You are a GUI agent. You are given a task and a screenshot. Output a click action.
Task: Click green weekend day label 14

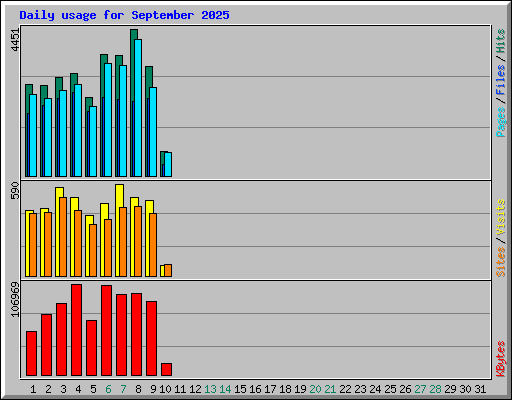pyautogui.click(x=225, y=389)
